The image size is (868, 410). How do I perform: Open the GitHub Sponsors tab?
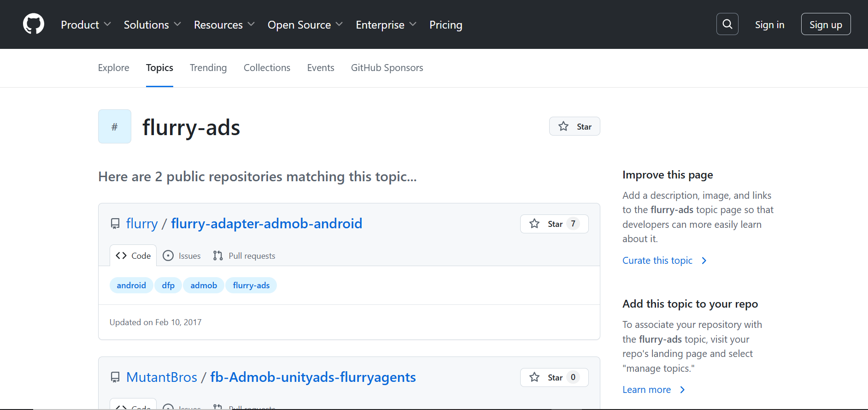[x=387, y=68]
